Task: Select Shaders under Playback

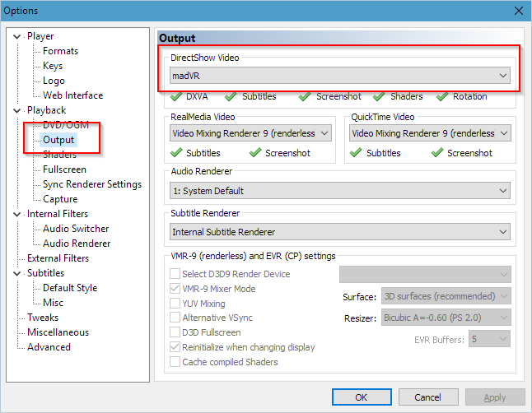Action: pos(60,155)
